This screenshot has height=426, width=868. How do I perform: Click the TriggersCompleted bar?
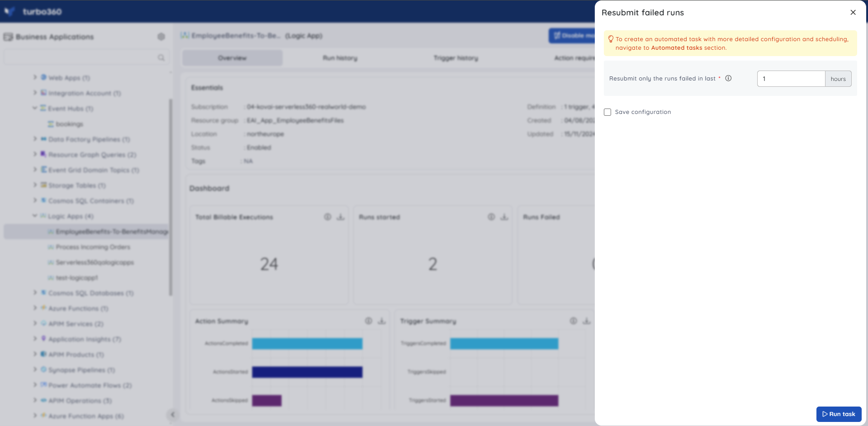coord(504,344)
